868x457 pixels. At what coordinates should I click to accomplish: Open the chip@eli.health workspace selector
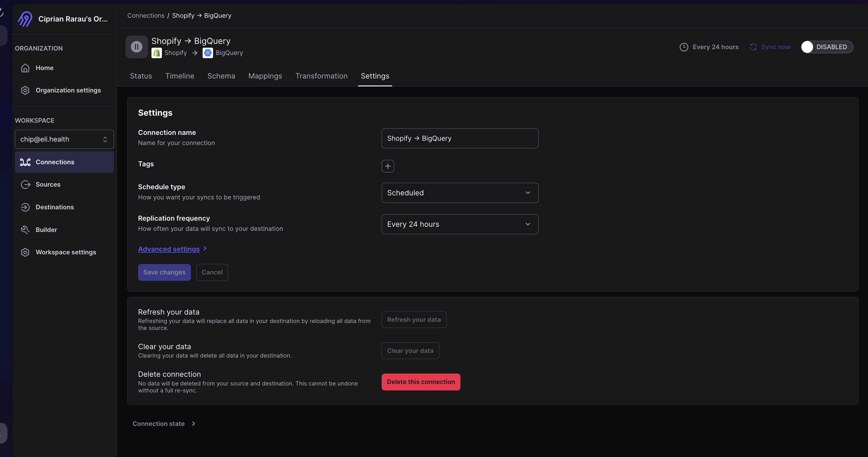click(64, 139)
